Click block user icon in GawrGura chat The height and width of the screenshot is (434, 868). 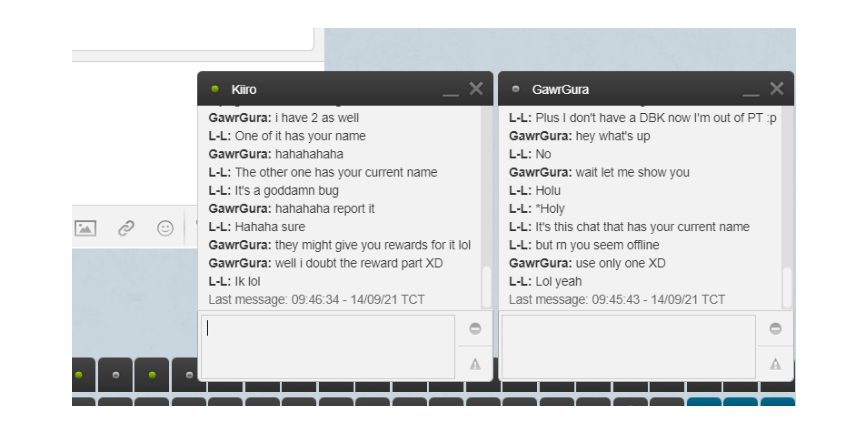(775, 329)
